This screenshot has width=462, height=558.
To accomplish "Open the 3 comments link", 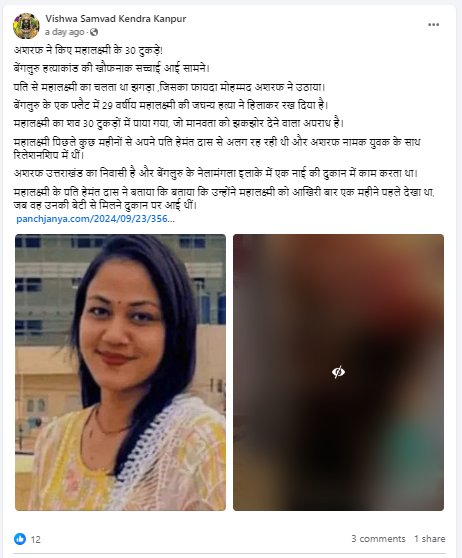I will click(x=378, y=539).
